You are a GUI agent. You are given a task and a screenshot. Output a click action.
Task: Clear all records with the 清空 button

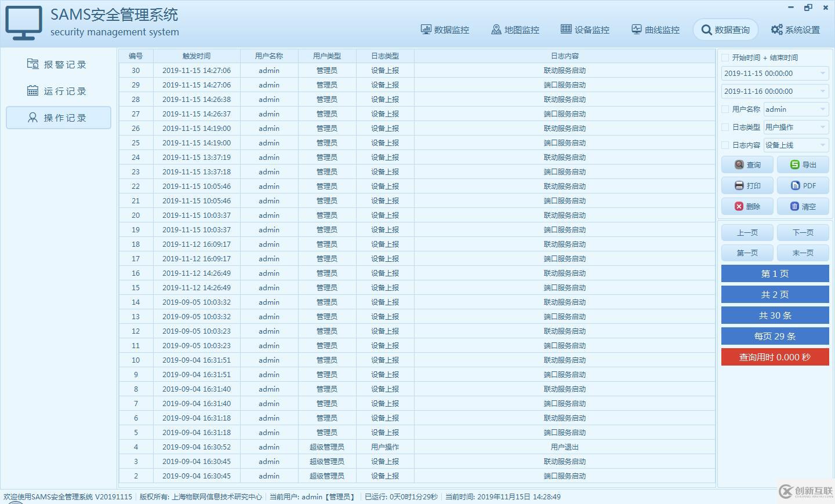[803, 206]
